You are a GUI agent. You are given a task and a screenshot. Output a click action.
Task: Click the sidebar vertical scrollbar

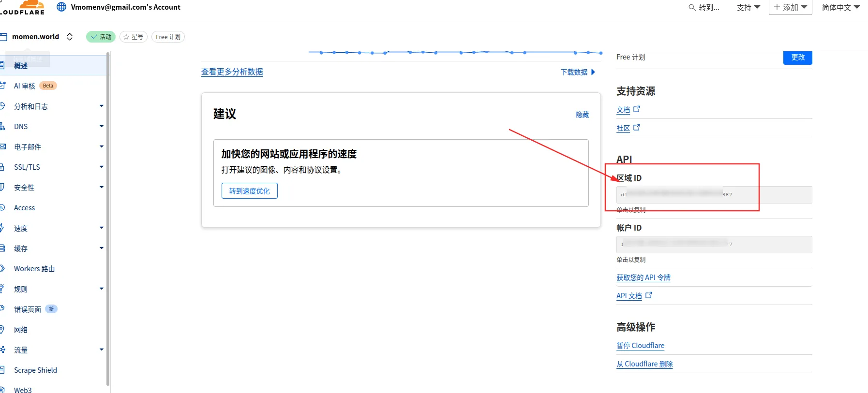coord(108,220)
